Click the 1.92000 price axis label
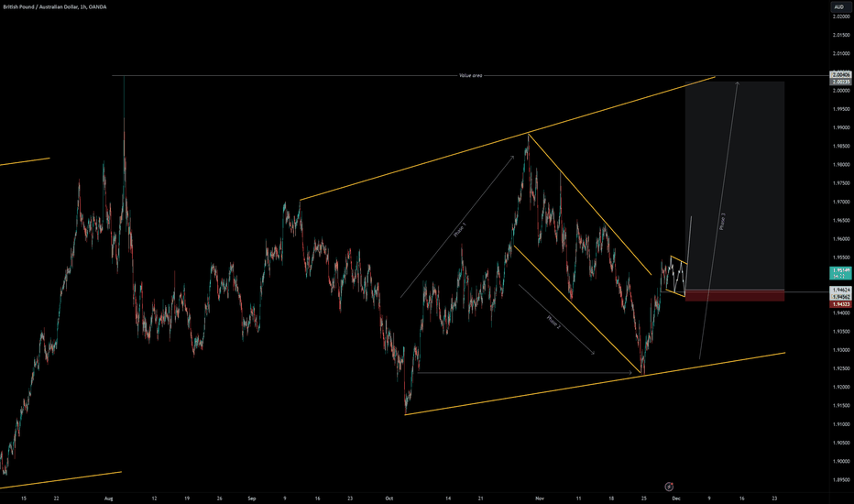The height and width of the screenshot is (504, 854). [x=841, y=387]
